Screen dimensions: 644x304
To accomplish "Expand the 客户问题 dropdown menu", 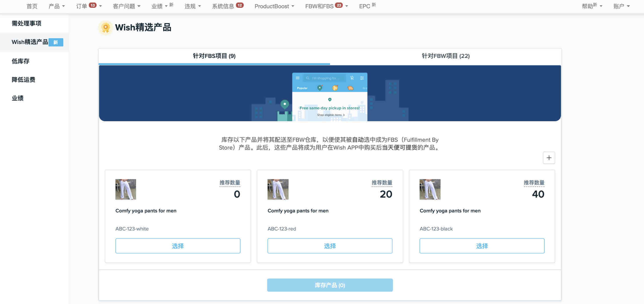I will tap(127, 6).
